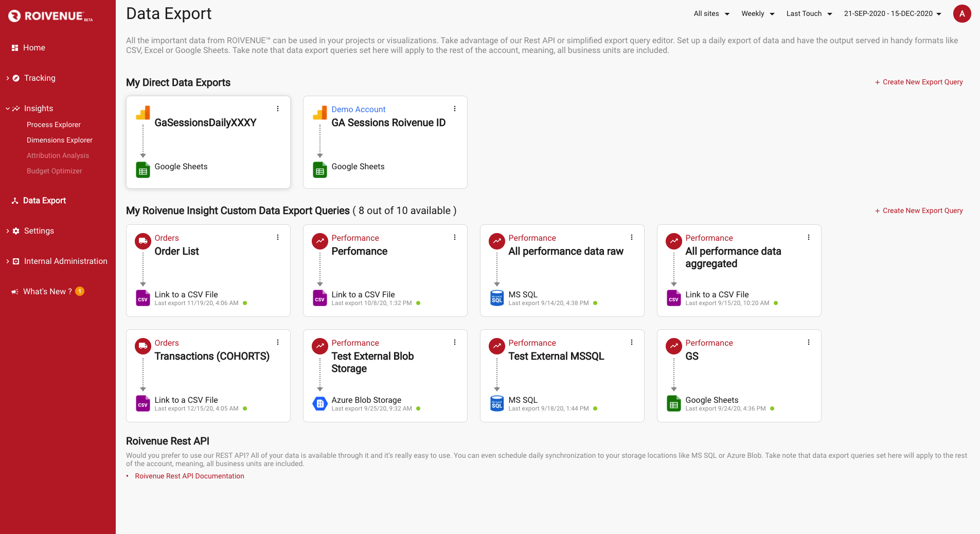Click performance trend icon on Test External MSSQL

click(497, 346)
